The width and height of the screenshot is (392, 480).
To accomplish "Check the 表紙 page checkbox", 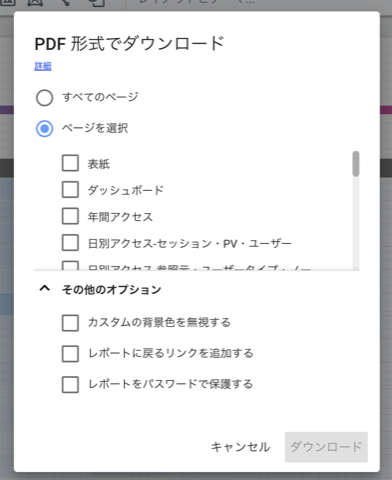I will [x=70, y=163].
